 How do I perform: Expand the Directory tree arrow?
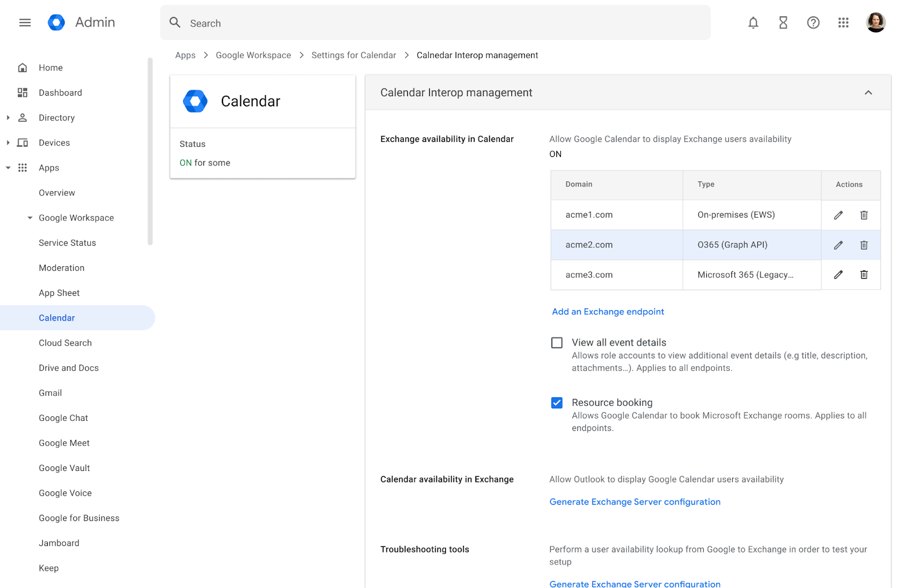pyautogui.click(x=8, y=118)
